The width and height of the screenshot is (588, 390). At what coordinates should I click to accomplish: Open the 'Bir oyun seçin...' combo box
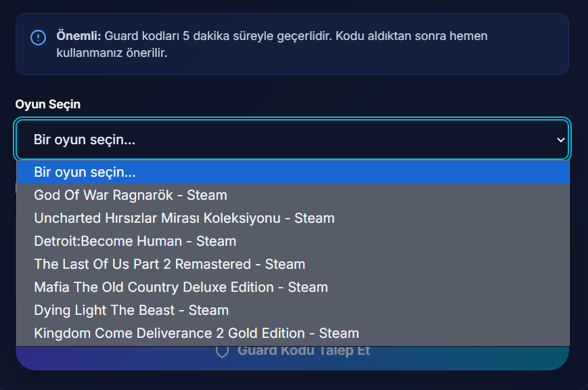(x=292, y=139)
